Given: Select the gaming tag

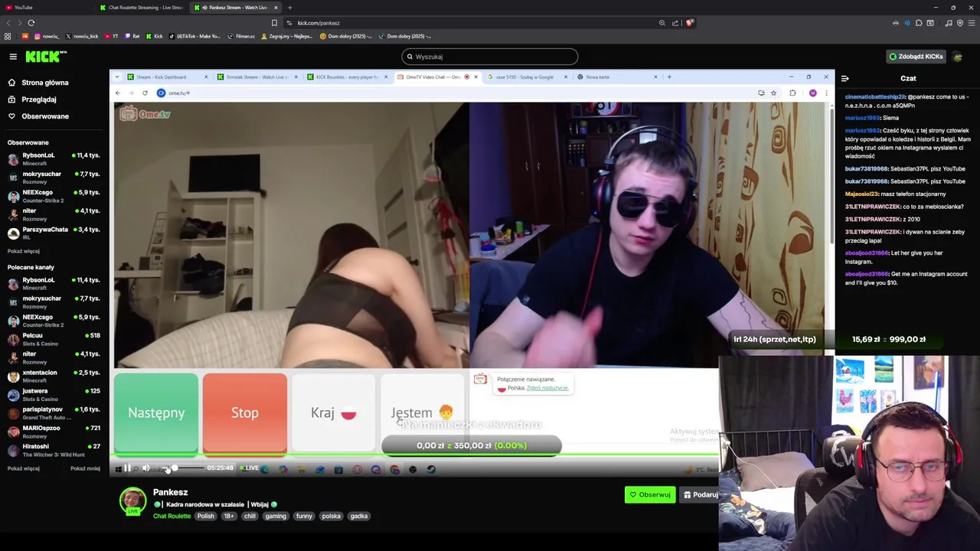Looking at the screenshot, I should point(276,516).
